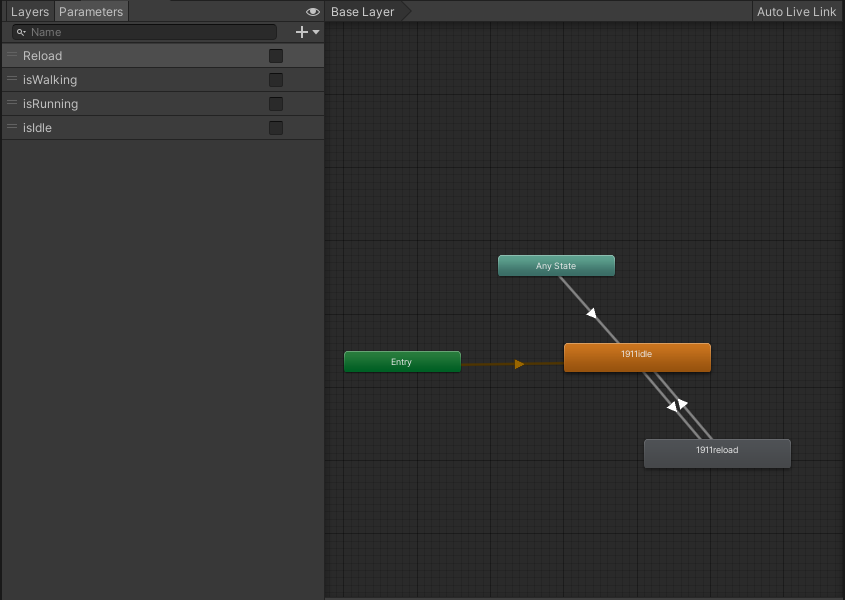Click the reorder handle beside isIdle

[x=9, y=128]
